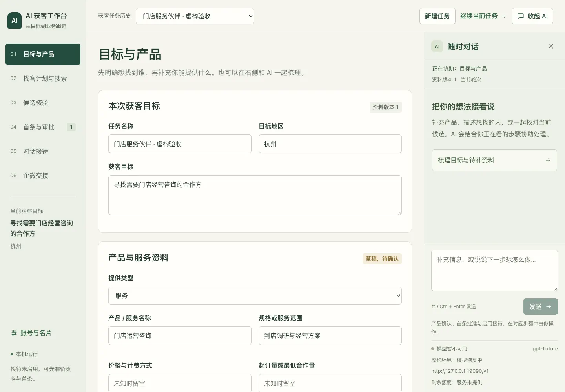This screenshot has width=565, height=392.
Task: Click the 把你的想法接着说 heading
Action: (463, 107)
